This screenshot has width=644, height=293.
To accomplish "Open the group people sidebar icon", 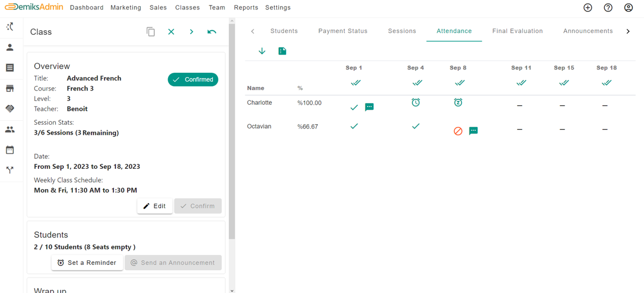I will coord(10,130).
